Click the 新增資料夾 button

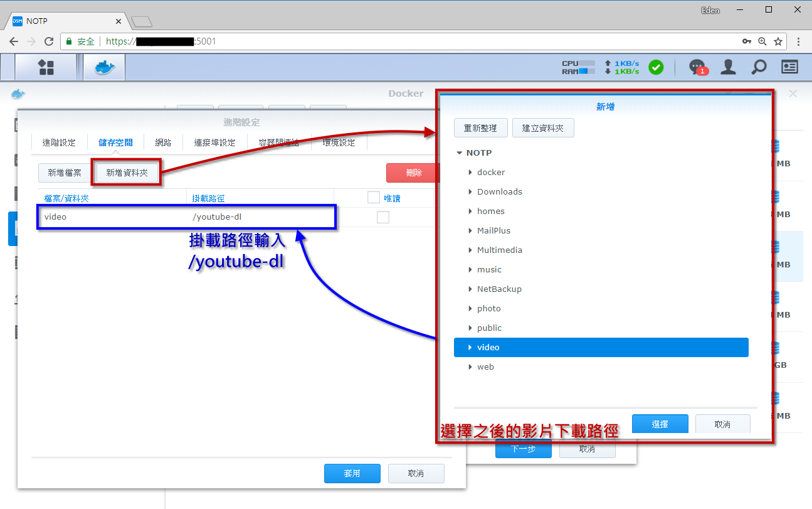pyautogui.click(x=127, y=173)
